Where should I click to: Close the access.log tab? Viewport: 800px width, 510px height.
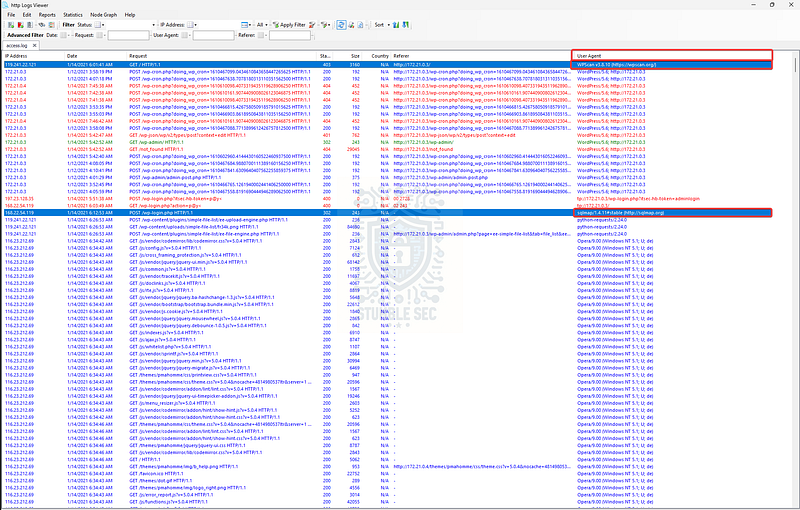[x=35, y=45]
